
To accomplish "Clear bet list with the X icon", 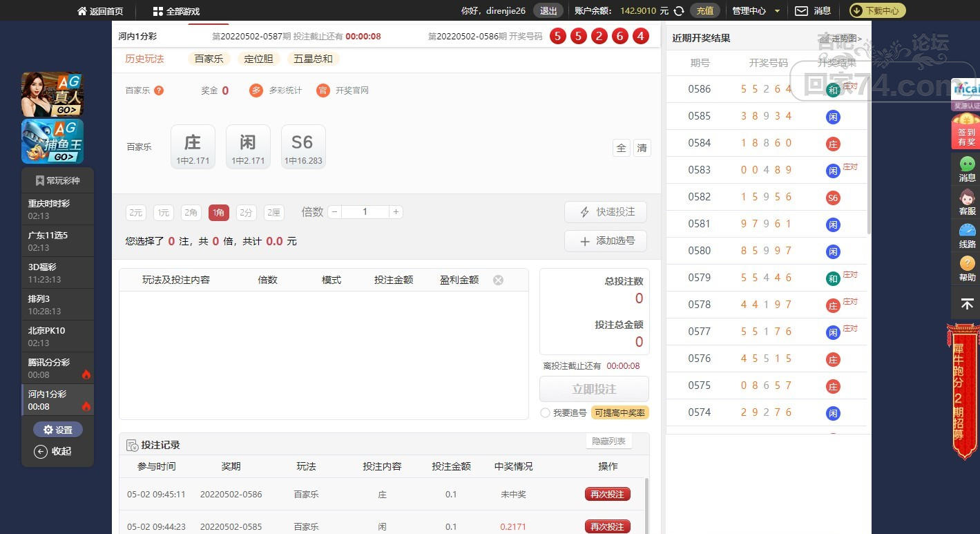I will (x=498, y=280).
